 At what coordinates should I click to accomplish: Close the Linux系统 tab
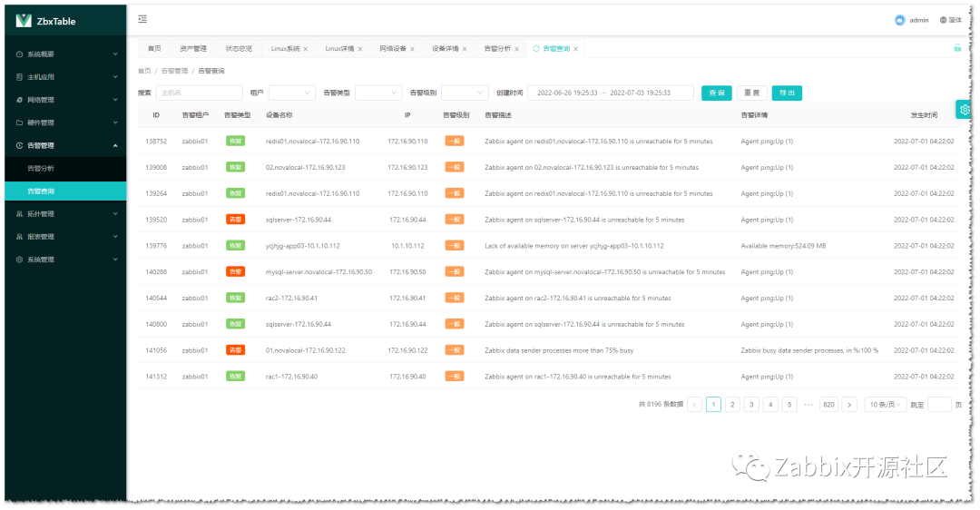(306, 49)
